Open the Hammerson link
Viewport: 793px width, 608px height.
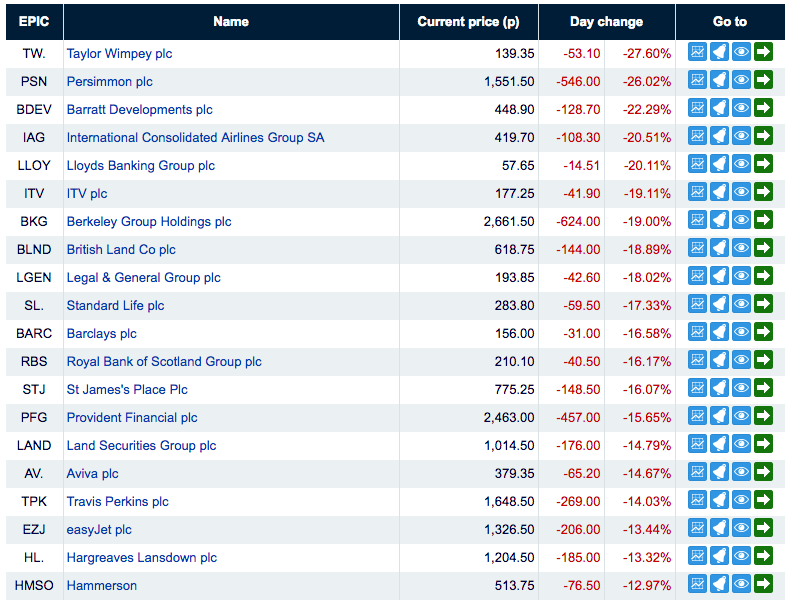[x=102, y=586]
